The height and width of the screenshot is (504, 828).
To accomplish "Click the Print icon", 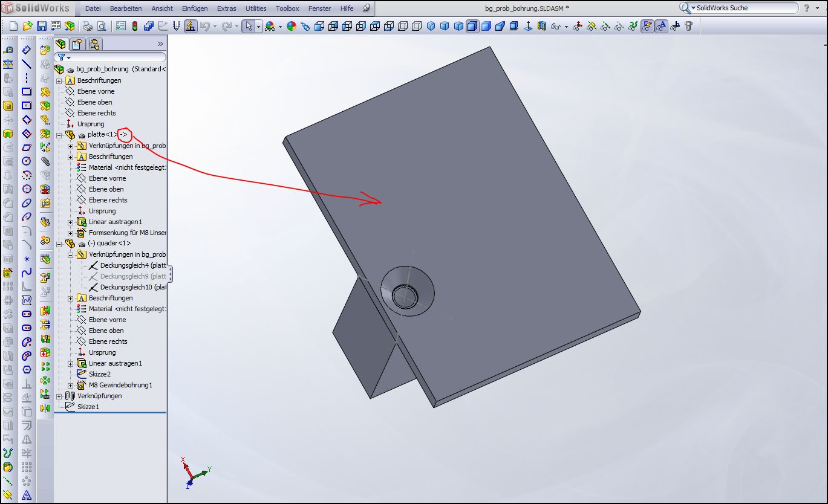I will pyautogui.click(x=88, y=27).
